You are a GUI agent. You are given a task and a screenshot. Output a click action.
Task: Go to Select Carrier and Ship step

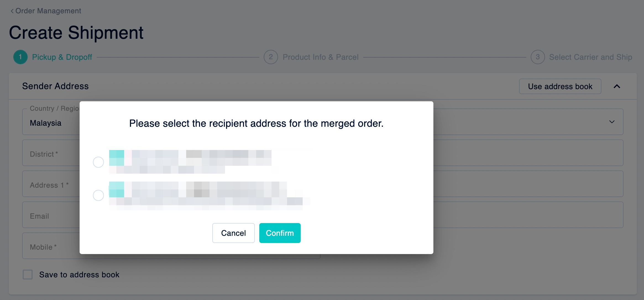click(x=591, y=57)
